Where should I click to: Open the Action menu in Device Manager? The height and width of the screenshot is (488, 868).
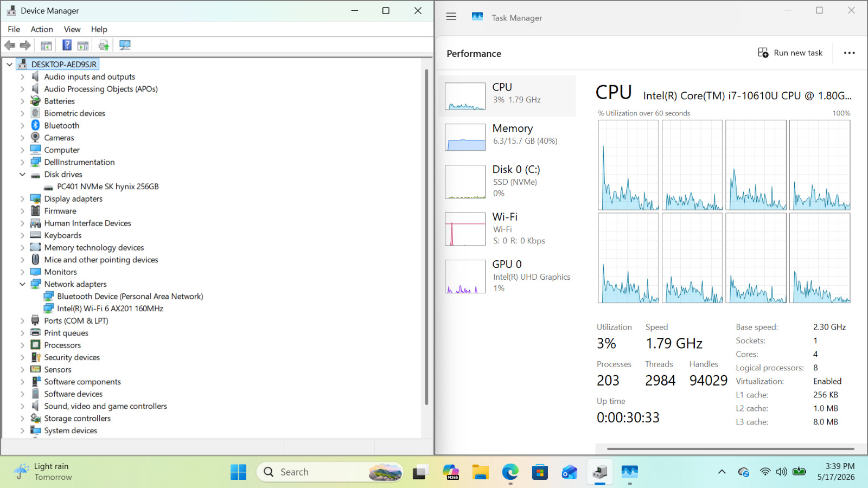(x=42, y=29)
